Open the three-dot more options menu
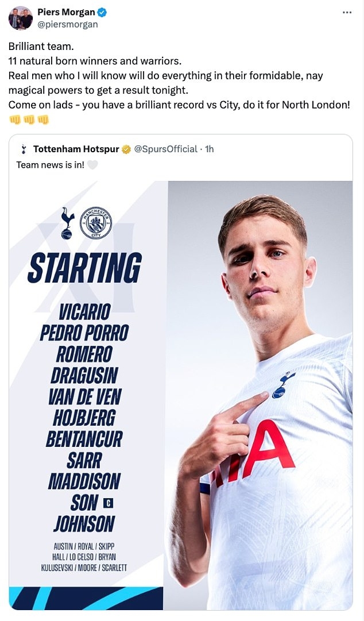The height and width of the screenshot is (621, 364). [347, 12]
